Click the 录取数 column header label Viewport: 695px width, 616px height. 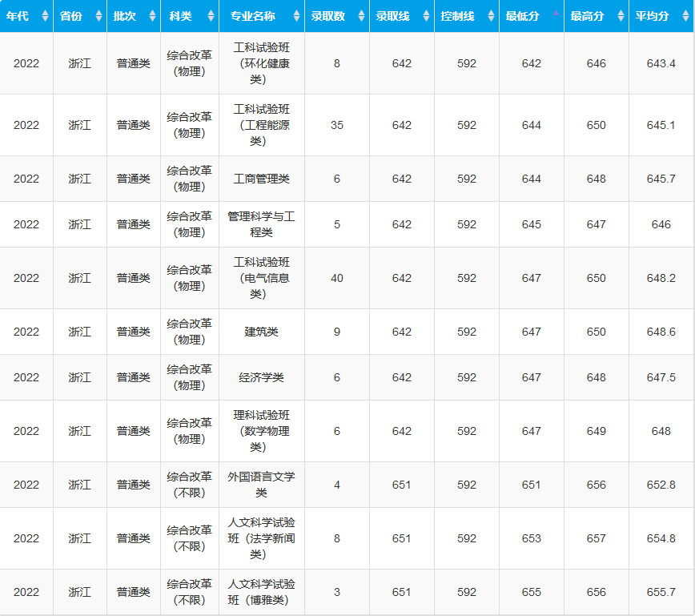click(x=327, y=16)
